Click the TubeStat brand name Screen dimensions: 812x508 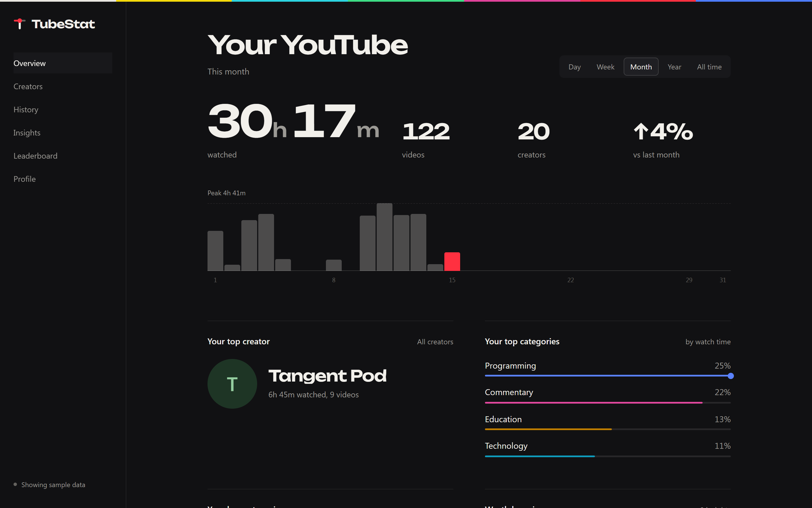coord(63,24)
